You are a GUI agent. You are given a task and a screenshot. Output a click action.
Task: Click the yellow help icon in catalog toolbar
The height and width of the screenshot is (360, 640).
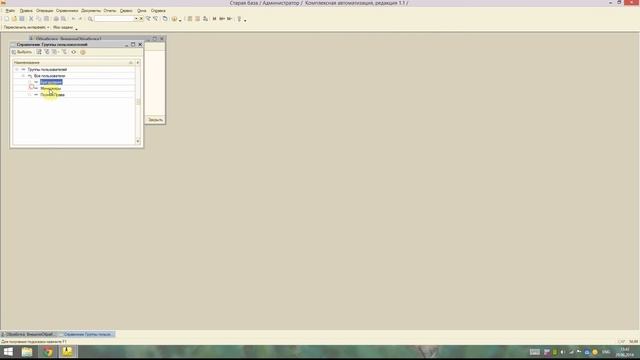click(x=83, y=52)
